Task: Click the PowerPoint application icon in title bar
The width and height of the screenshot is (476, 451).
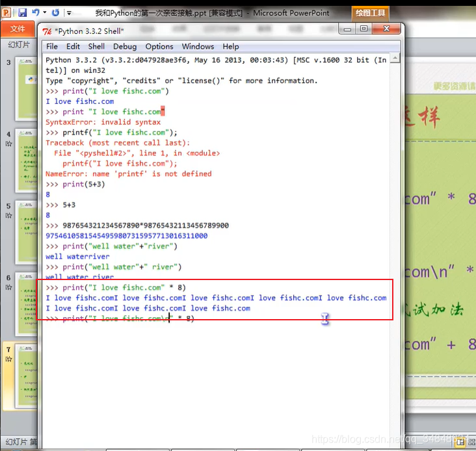Action: 7,13
